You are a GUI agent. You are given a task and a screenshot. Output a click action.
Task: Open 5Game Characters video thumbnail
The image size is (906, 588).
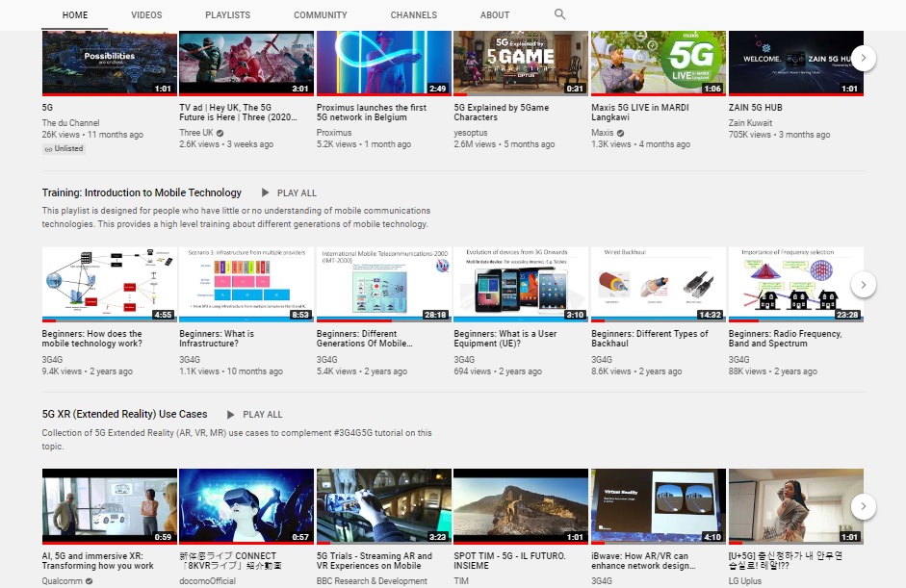[x=521, y=63]
